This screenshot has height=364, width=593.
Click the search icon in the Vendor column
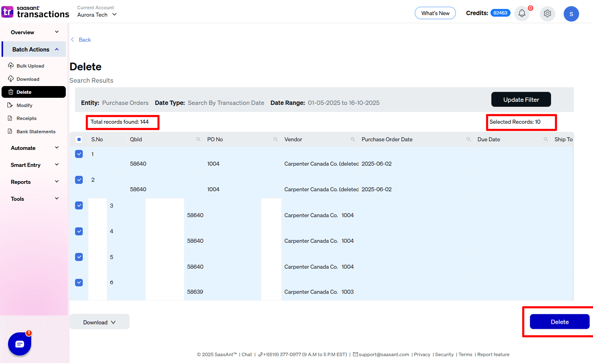point(353,139)
